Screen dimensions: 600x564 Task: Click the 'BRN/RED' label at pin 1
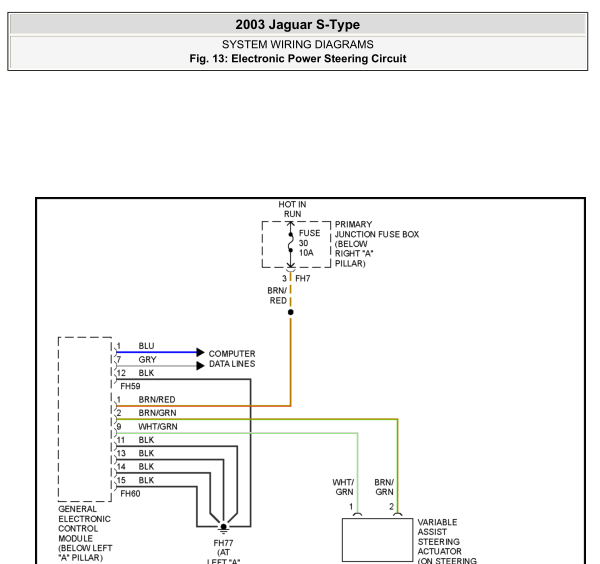(157, 399)
